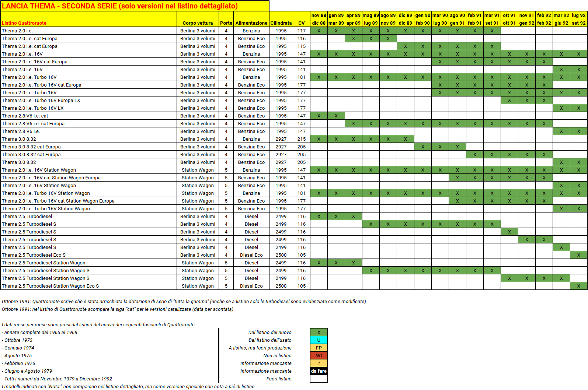588x390 pixels.
Task: Click 'Thema 2.0 i.e. Turbo 16V cat Station Wagon Europa'
Action: pos(88,201)
